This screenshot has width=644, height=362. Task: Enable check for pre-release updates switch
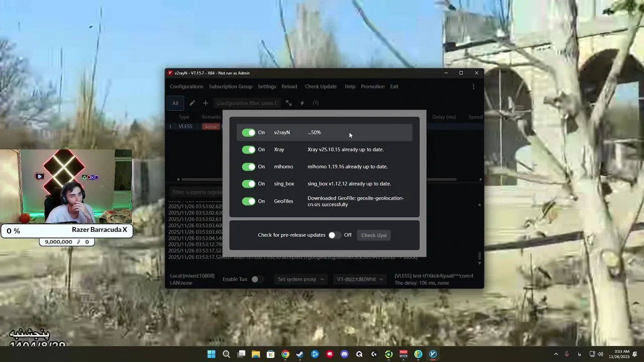335,235
